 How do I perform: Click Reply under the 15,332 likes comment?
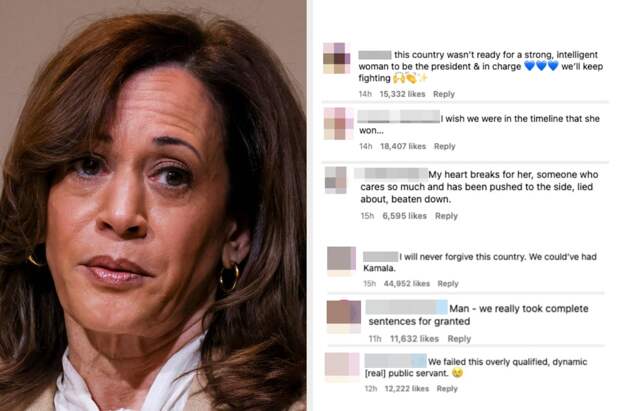[x=444, y=94]
